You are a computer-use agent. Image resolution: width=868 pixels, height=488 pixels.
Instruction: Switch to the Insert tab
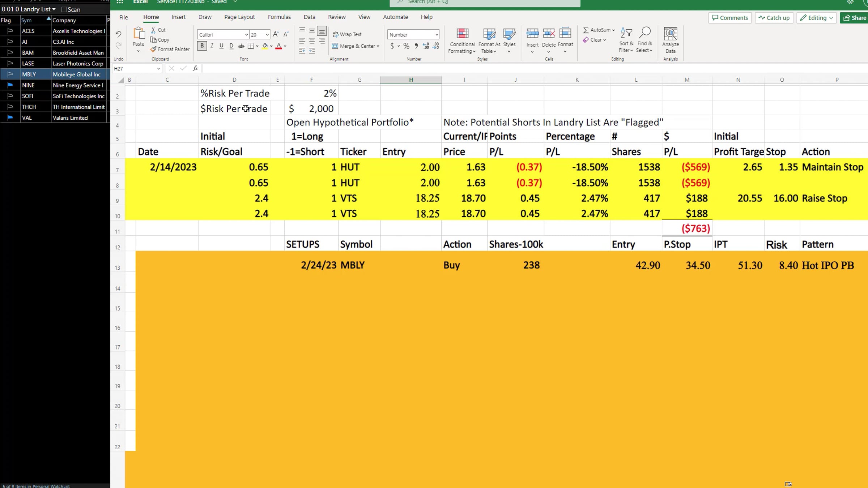(x=178, y=17)
